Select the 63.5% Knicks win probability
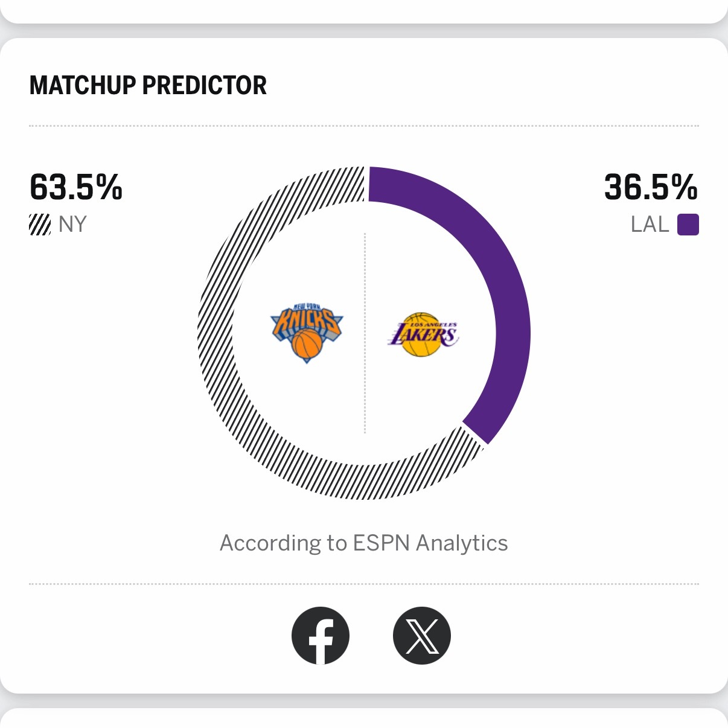Image resolution: width=728 pixels, height=728 pixels. [x=76, y=187]
